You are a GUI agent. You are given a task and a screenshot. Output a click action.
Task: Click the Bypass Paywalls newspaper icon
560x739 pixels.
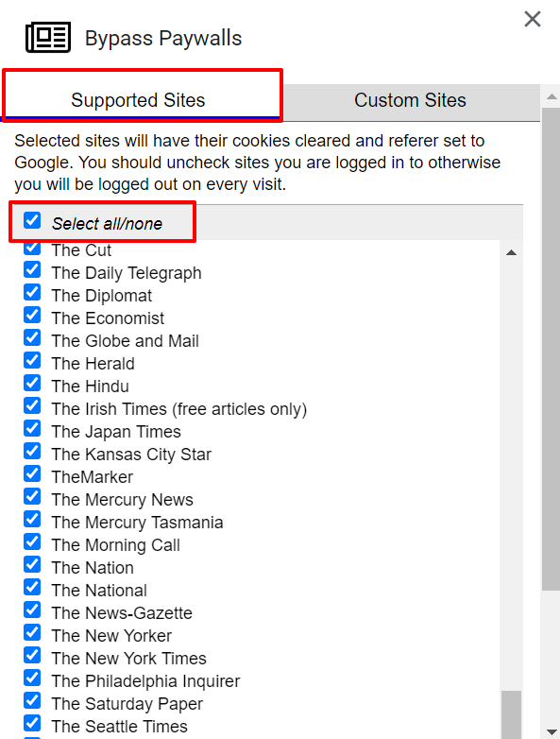[48, 37]
